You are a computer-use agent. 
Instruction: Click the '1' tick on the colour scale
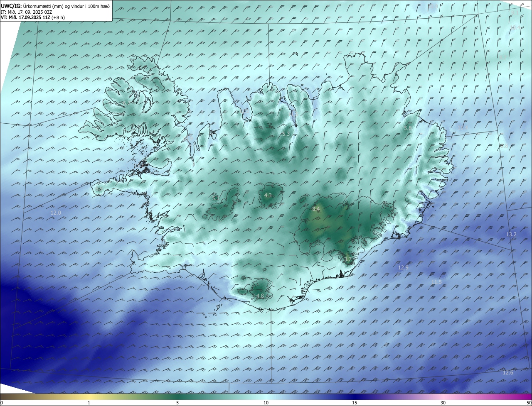click(89, 403)
